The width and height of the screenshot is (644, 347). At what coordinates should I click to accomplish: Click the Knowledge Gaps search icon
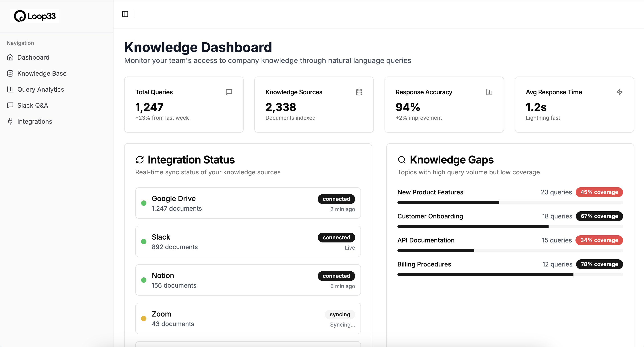[x=402, y=160]
